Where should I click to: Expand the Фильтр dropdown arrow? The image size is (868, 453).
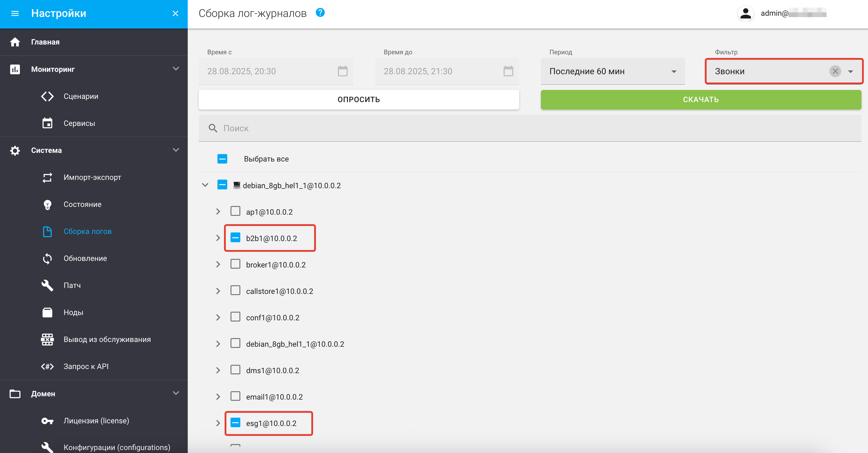click(850, 71)
